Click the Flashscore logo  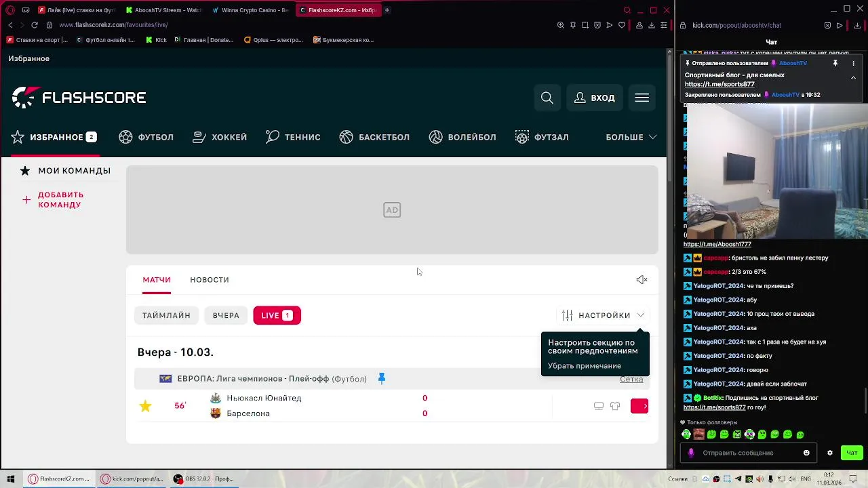click(x=79, y=98)
